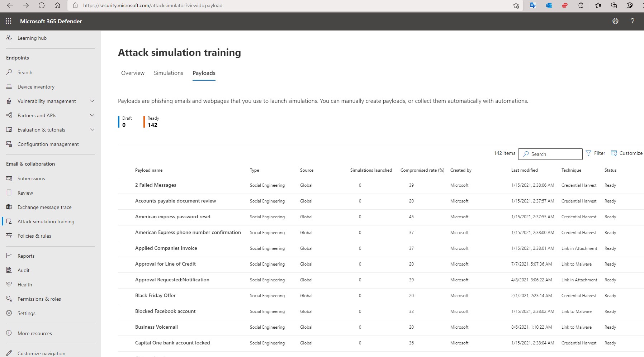This screenshot has width=644, height=357.
Task: Open Applied Companies Invoice payload
Action: (x=166, y=248)
